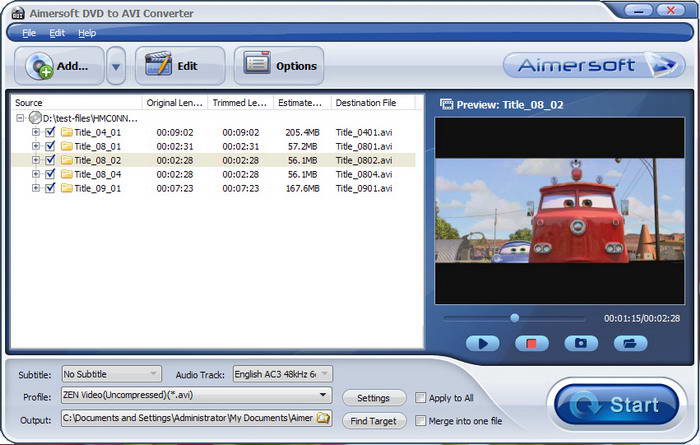This screenshot has height=445, width=700.
Task: Enable Merge into one file checkbox
Action: [420, 420]
